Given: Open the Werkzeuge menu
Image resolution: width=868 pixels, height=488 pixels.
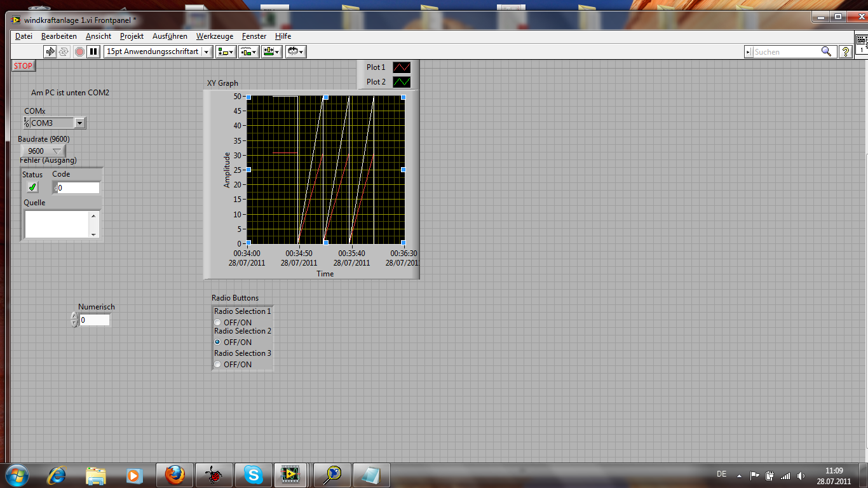Looking at the screenshot, I should 214,36.
